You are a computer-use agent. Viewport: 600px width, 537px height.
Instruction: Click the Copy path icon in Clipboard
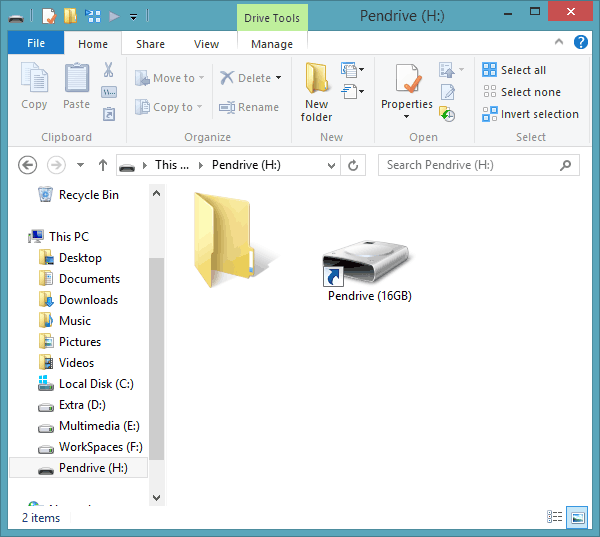pyautogui.click(x=109, y=92)
